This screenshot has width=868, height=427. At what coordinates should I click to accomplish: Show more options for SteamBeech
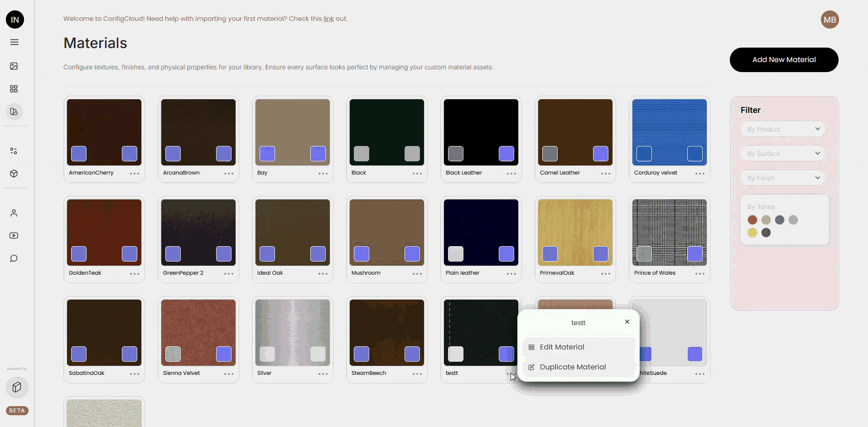click(x=417, y=374)
